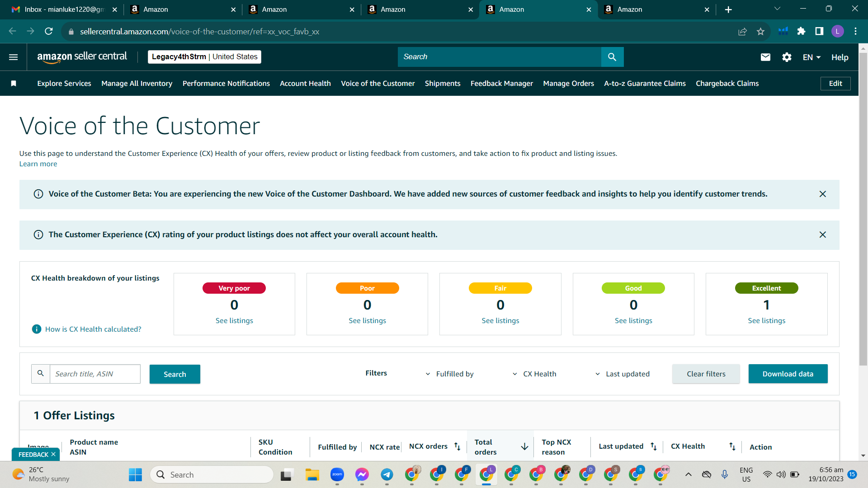Click the info icon beside CX Health calculated
The height and width of the screenshot is (488, 868).
pos(37,329)
